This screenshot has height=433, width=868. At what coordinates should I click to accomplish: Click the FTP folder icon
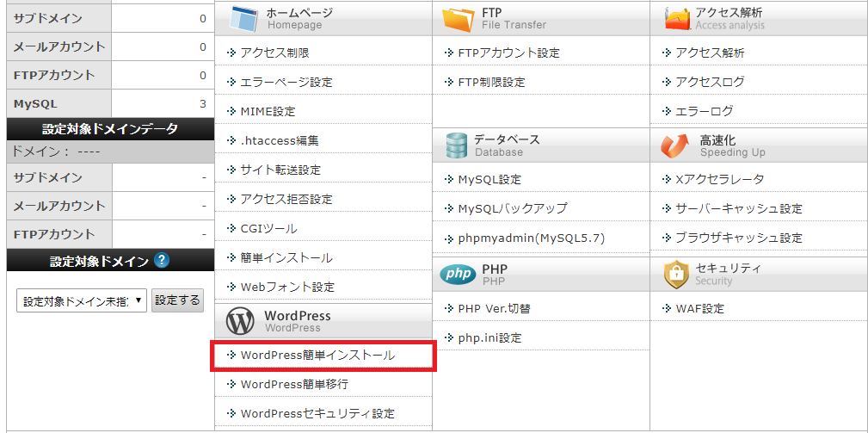[457, 19]
